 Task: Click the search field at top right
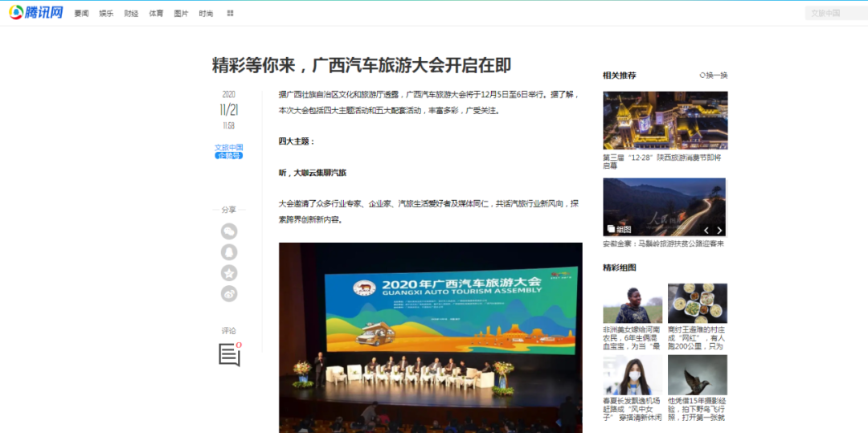coord(834,13)
